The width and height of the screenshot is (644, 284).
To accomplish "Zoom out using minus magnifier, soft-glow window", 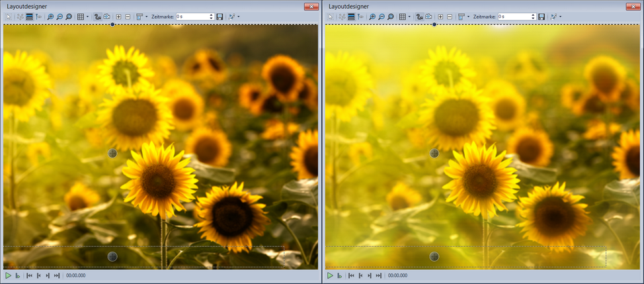I will pyautogui.click(x=382, y=17).
